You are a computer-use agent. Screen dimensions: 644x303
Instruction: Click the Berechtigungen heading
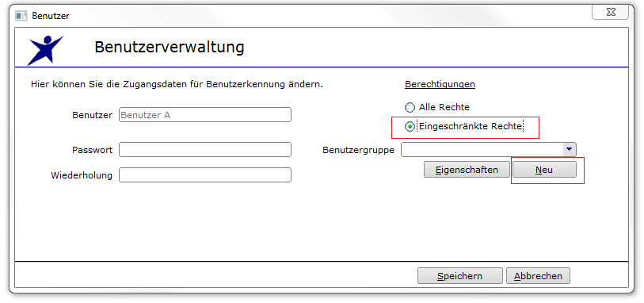point(440,84)
